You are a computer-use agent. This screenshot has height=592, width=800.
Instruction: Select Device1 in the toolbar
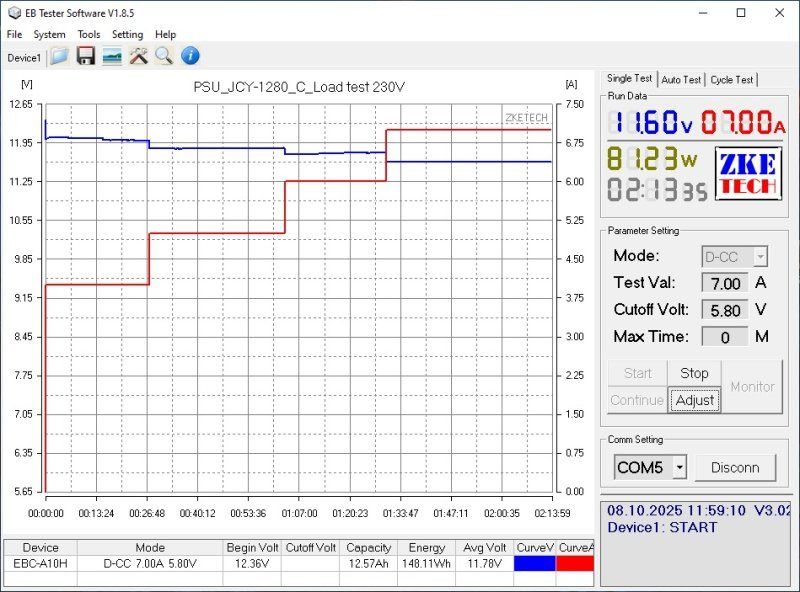click(x=24, y=57)
